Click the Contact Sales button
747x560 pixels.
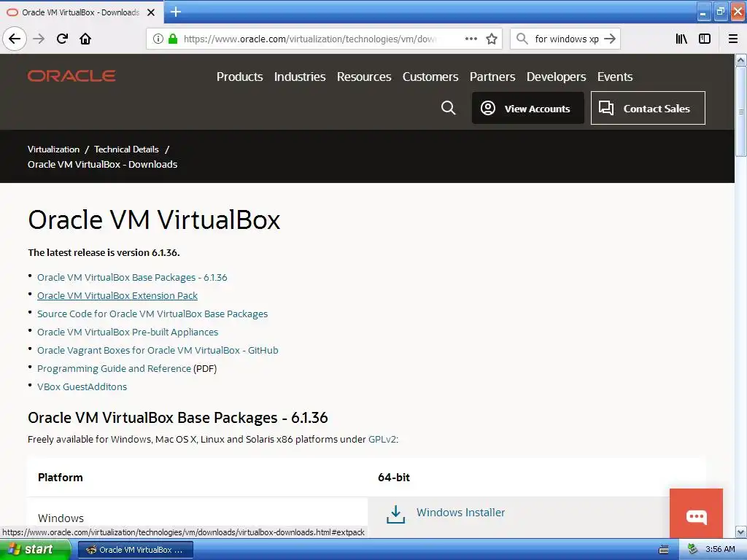[648, 108]
